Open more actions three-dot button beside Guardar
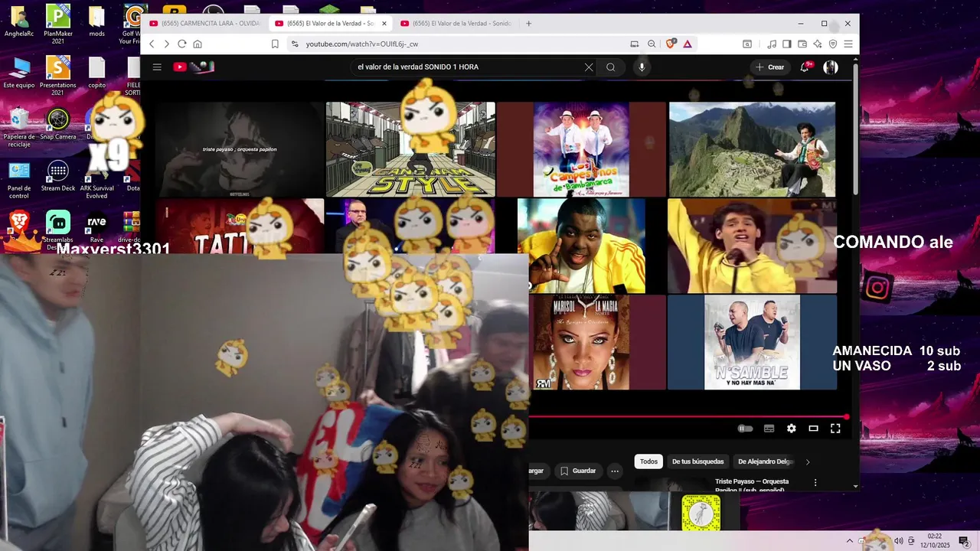Image resolution: width=980 pixels, height=551 pixels. point(615,471)
